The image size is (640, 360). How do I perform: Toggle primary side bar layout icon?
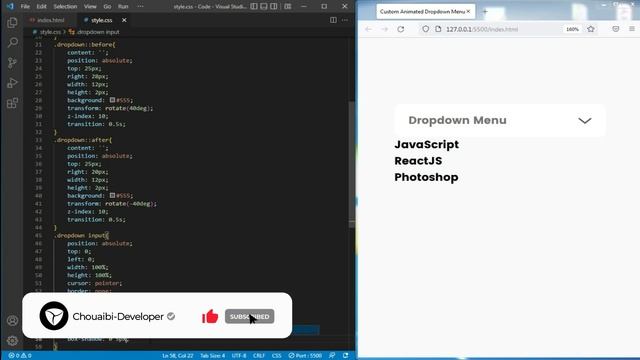click(254, 6)
